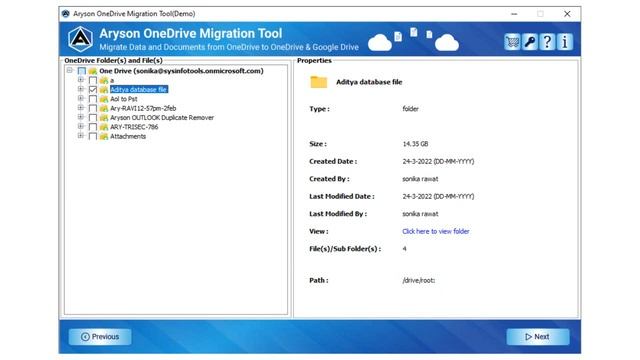Check the Ary-RAVI12-57pm-2feb checkbox
This screenshot has height=360, width=640.
tap(93, 108)
